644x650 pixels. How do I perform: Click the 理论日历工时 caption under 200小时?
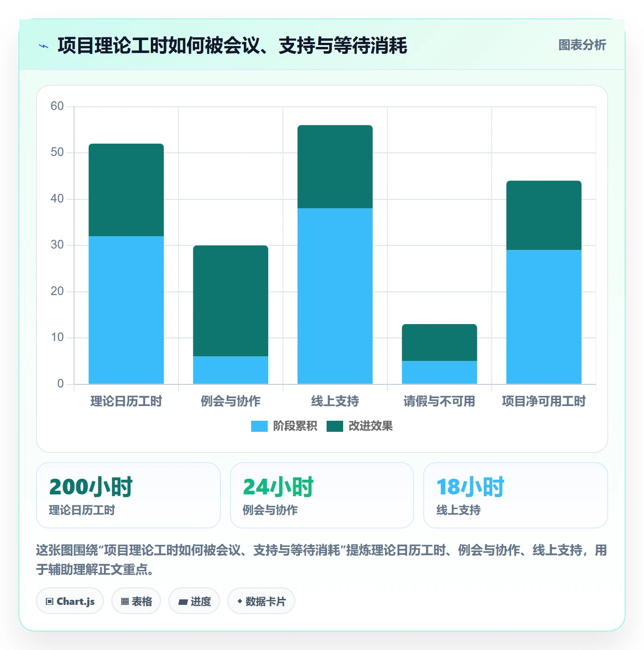coord(82,510)
